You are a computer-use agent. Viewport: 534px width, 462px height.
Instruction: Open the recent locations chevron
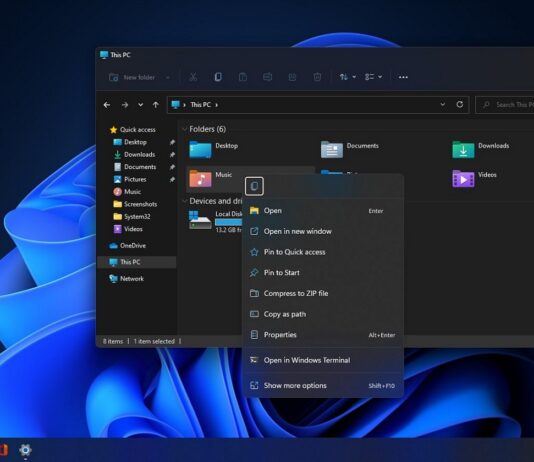[140, 105]
